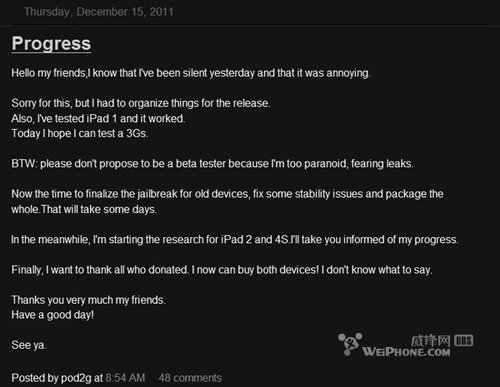Click the sentence about testing iPad 1
This screenshot has width=500, height=387.
tap(98, 118)
